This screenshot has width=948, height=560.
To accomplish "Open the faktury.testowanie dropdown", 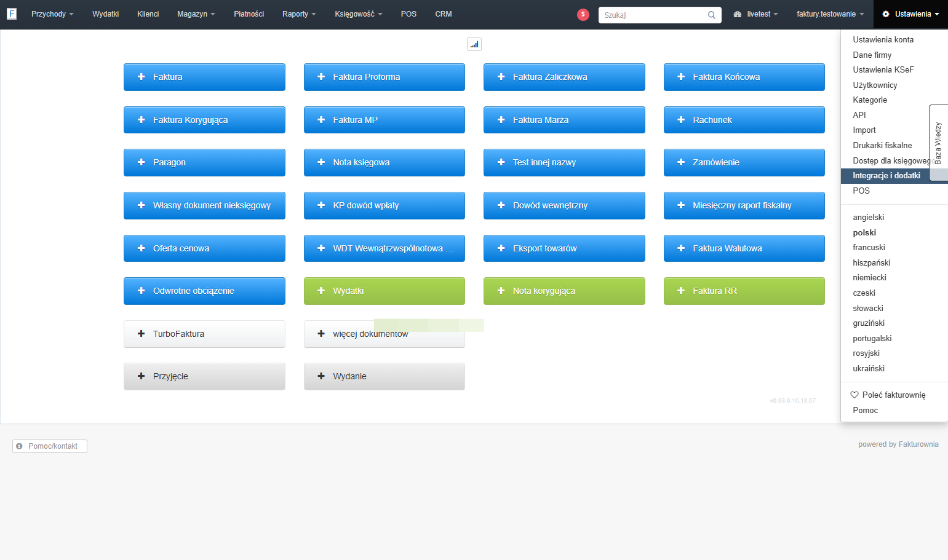I will click(830, 14).
